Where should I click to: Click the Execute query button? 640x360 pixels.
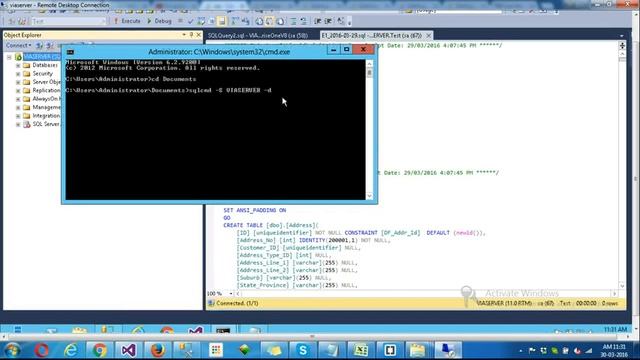point(127,21)
